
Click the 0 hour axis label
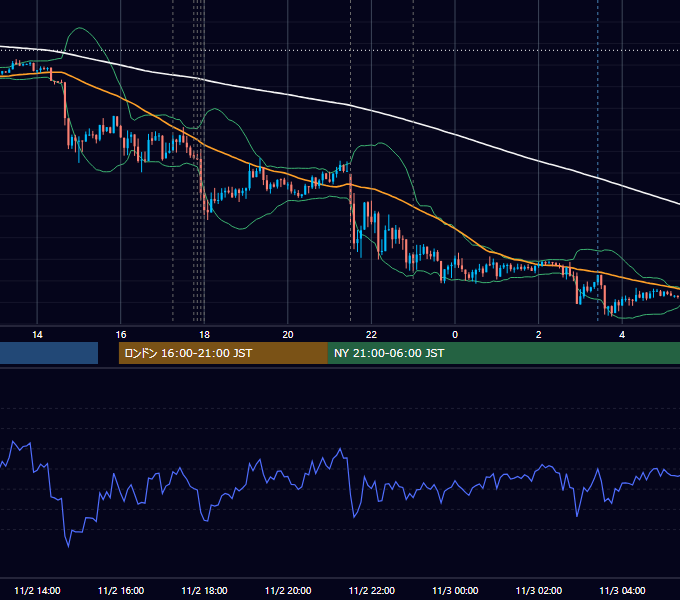click(x=455, y=335)
